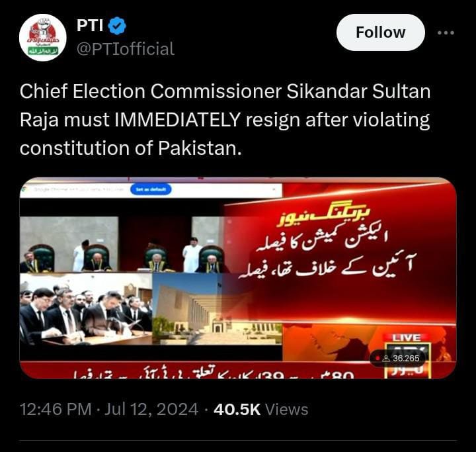Click the ARY news channel logo
This screenshot has width=476, height=452.
(407, 361)
